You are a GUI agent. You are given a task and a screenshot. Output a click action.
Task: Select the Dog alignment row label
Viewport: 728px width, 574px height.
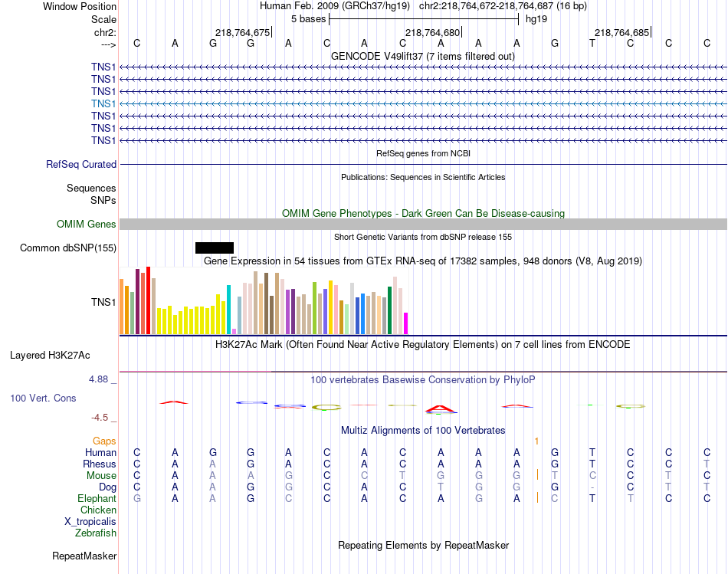point(107,487)
